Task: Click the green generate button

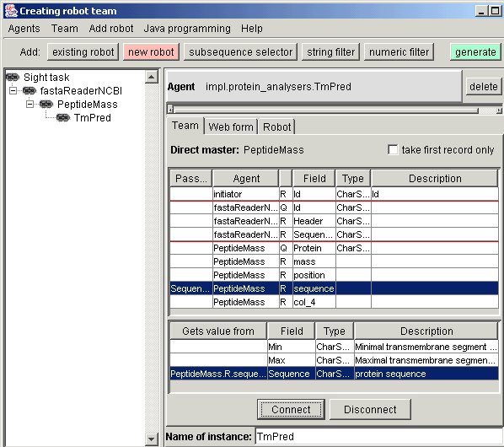Action: (475, 52)
